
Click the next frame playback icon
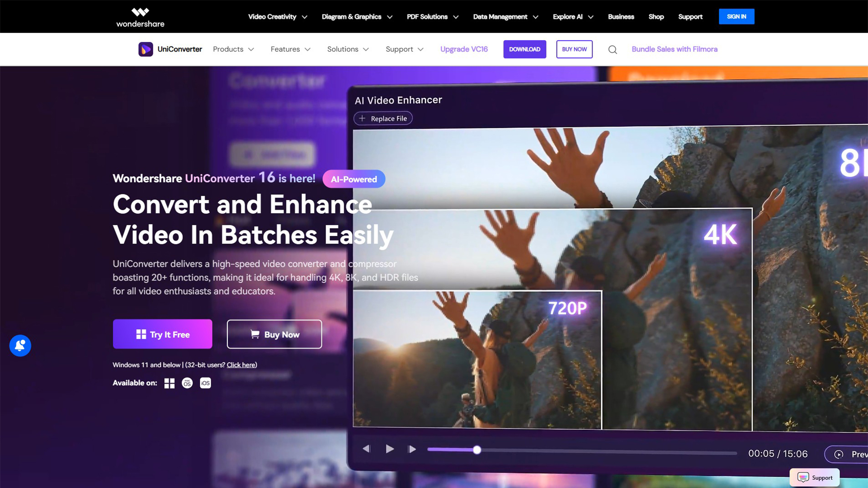(412, 449)
